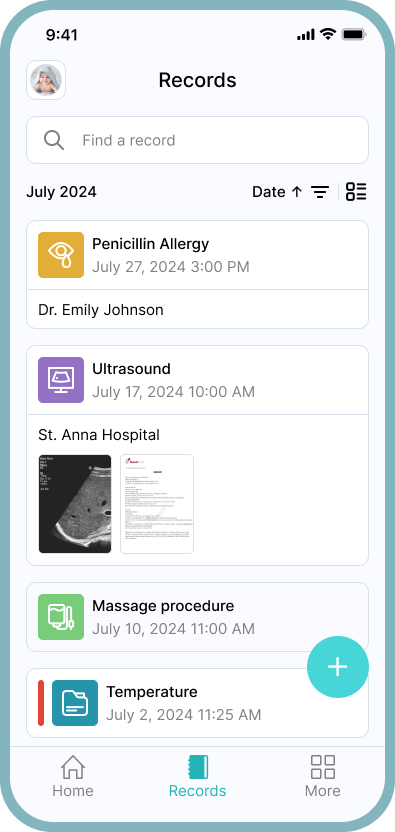Screen dimensions: 395x832
Task: Open the ultrasound scan image thumbnail
Action: click(x=75, y=504)
